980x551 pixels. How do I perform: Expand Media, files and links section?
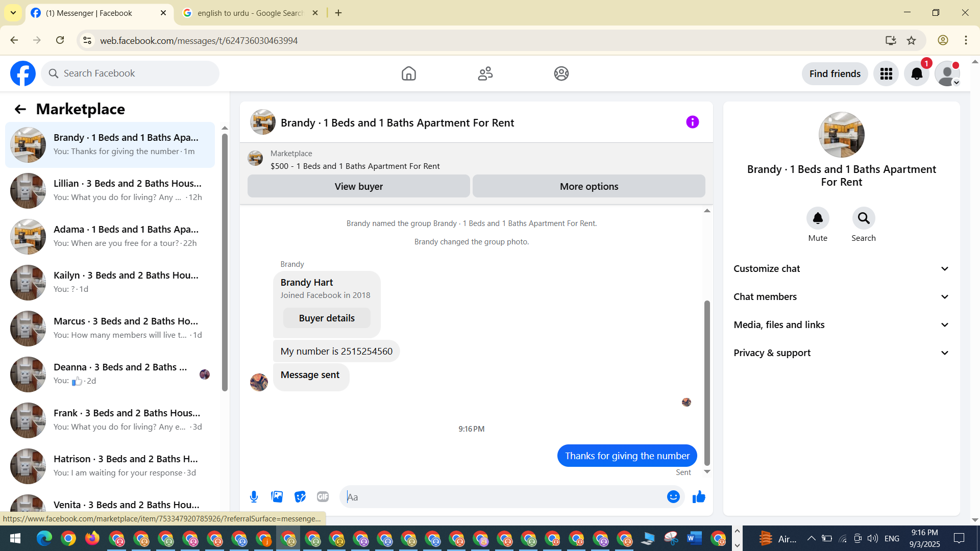[x=841, y=325]
